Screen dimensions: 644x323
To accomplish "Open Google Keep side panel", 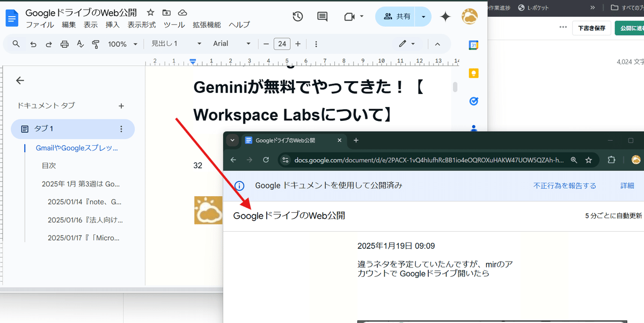I will [474, 73].
